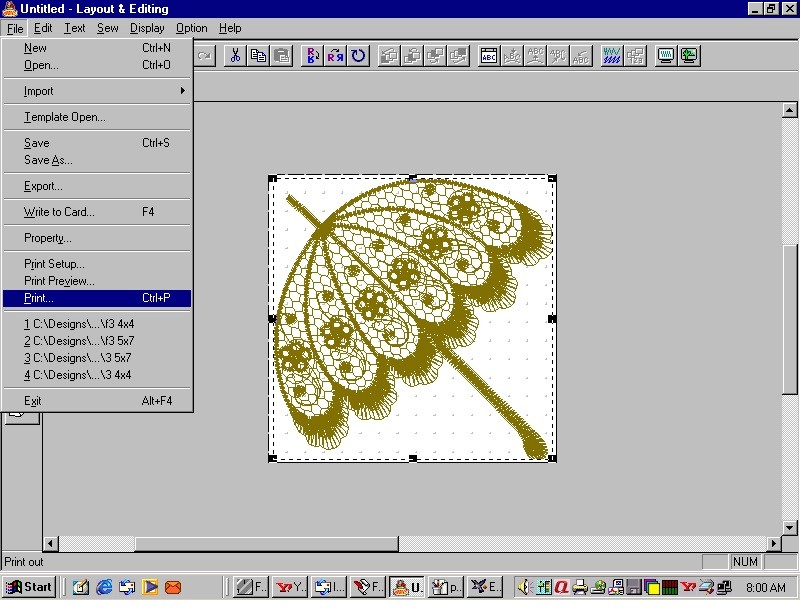The image size is (800, 612).
Task: Select Print Setup... menu entry
Action: pyautogui.click(x=97, y=264)
